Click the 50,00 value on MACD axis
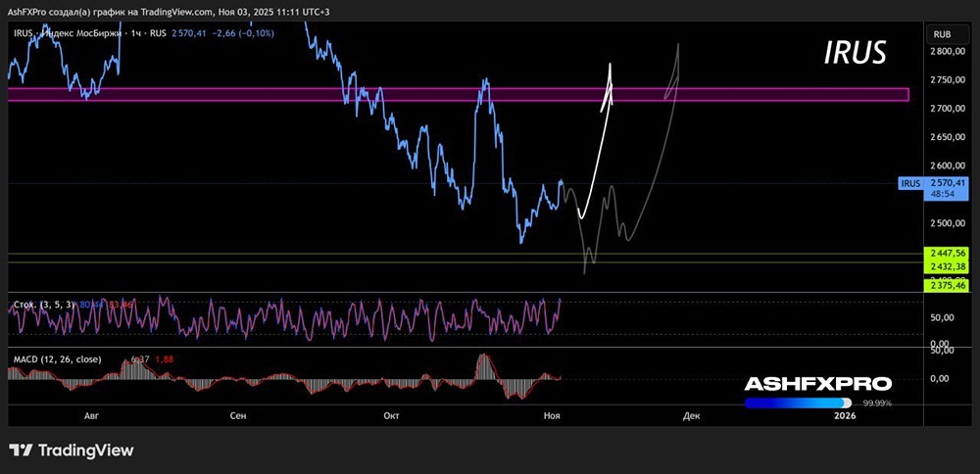This screenshot has width=980, height=474. pyautogui.click(x=940, y=351)
